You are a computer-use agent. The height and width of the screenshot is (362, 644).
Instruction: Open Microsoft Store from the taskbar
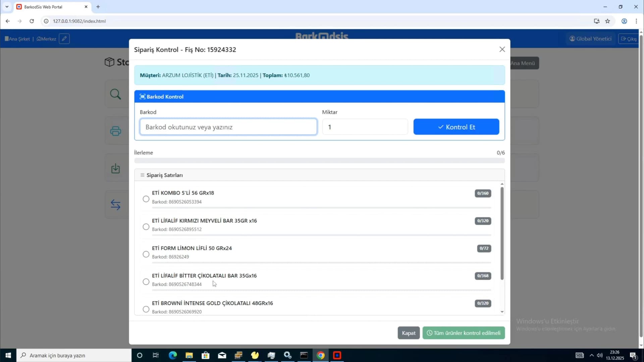click(x=206, y=355)
